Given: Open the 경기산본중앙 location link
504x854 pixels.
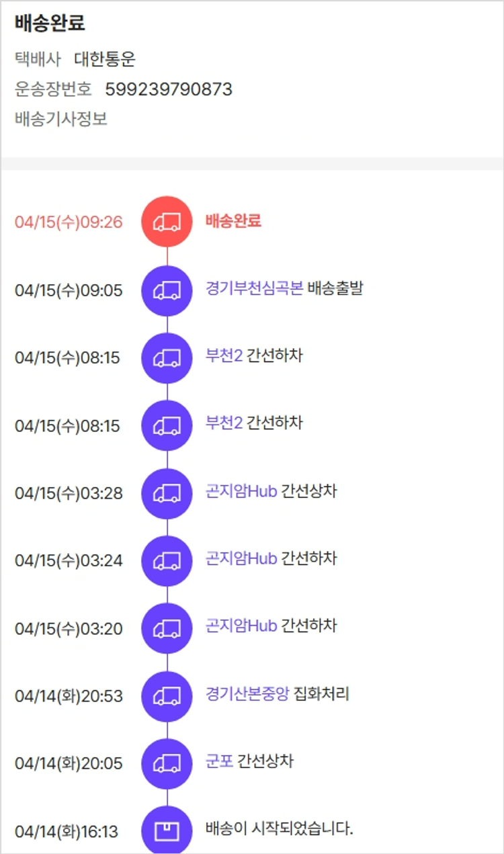Looking at the screenshot, I should [x=247, y=693].
